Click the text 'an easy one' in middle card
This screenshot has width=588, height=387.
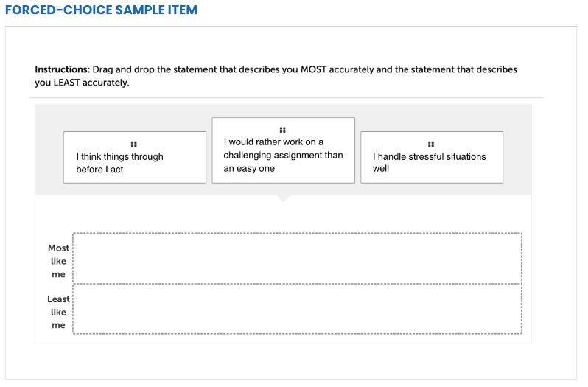pyautogui.click(x=249, y=169)
